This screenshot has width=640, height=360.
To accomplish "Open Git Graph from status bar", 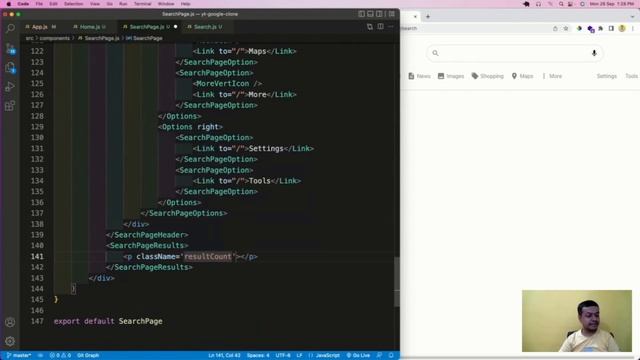I will (x=88, y=356).
